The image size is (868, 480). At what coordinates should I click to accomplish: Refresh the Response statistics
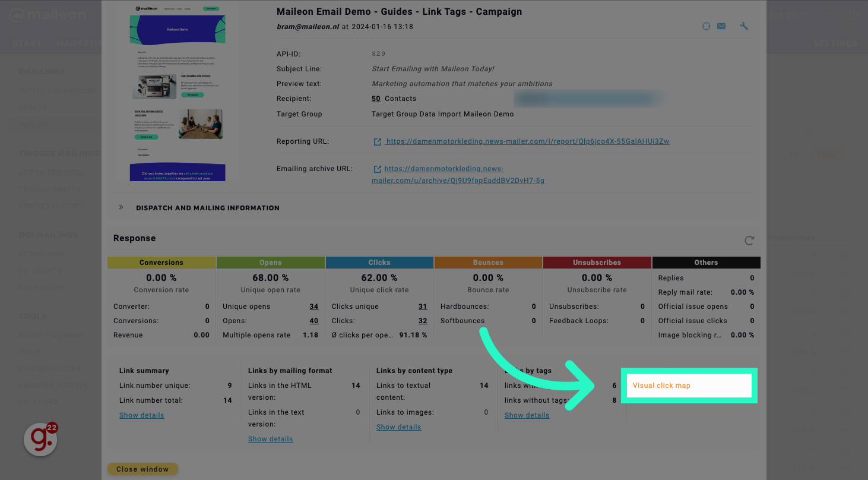(x=749, y=241)
